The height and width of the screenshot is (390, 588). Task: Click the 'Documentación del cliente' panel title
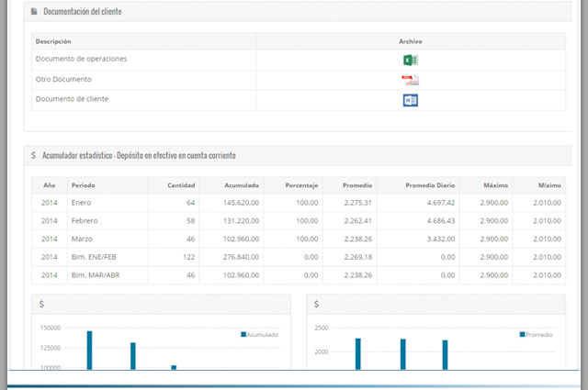click(x=83, y=11)
